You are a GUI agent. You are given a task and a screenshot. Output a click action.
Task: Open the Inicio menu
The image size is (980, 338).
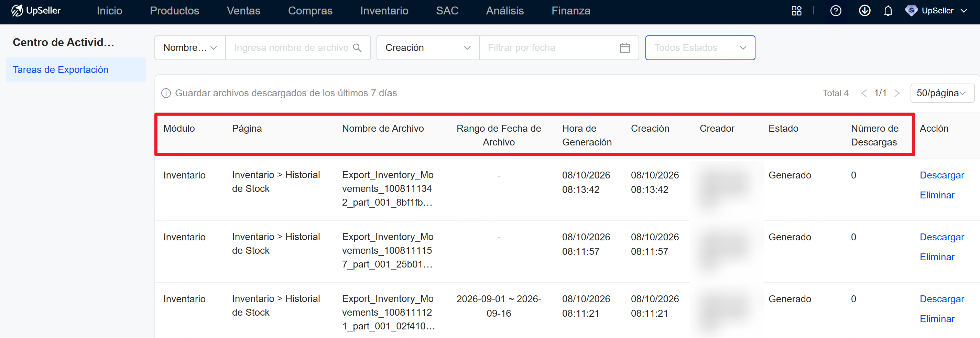click(x=109, y=11)
